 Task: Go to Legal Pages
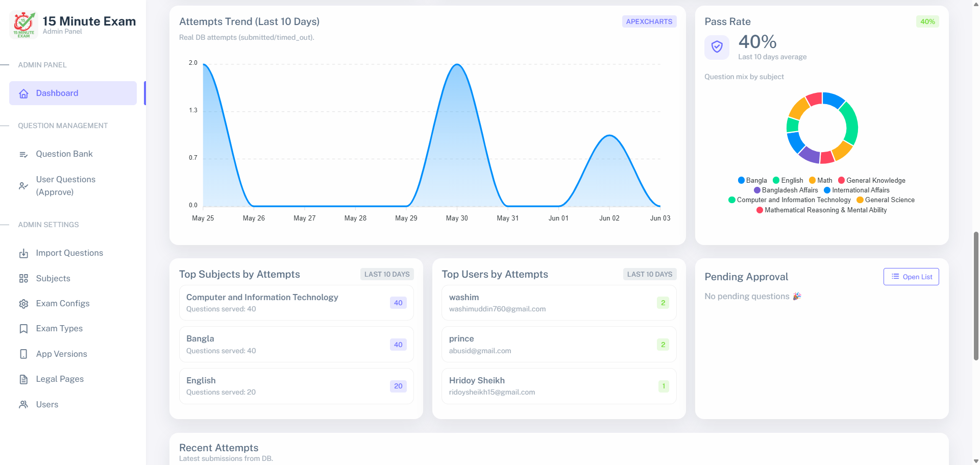(x=73, y=379)
